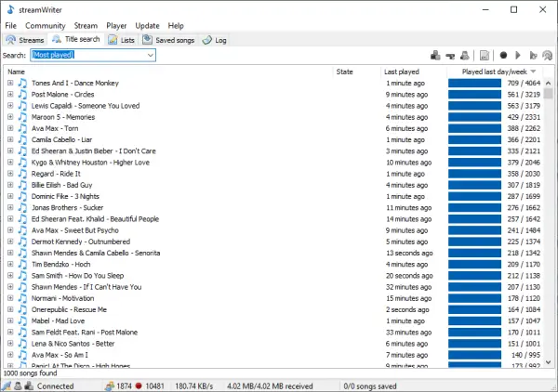This screenshot has height=392, width=558.
Task: Expand the Maroon 5 - Memories tree node
Action: click(10, 117)
